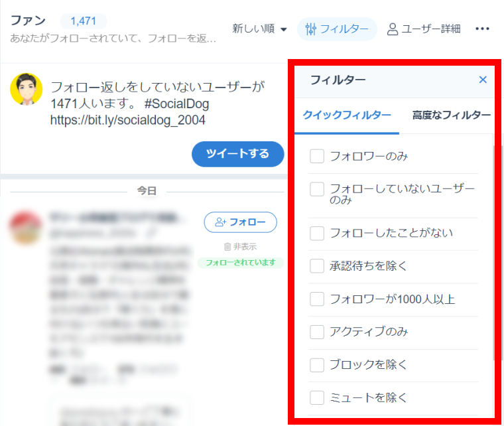The height and width of the screenshot is (426, 504).
Task: Check アクティブのみ checkbox
Action: [317, 332]
